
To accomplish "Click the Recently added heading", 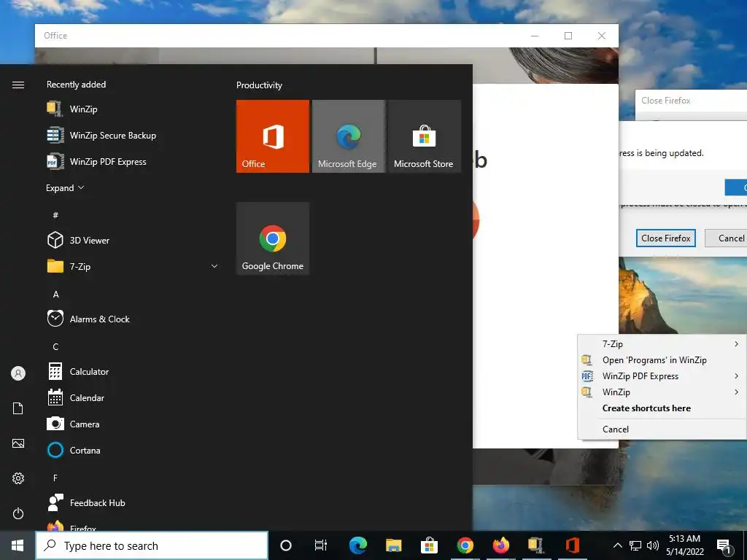I will [x=76, y=85].
